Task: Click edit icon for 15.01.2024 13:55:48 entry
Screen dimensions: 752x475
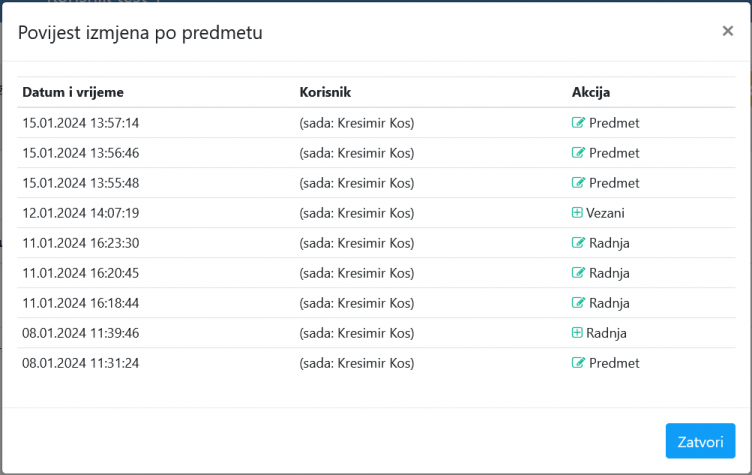Action: click(x=578, y=183)
